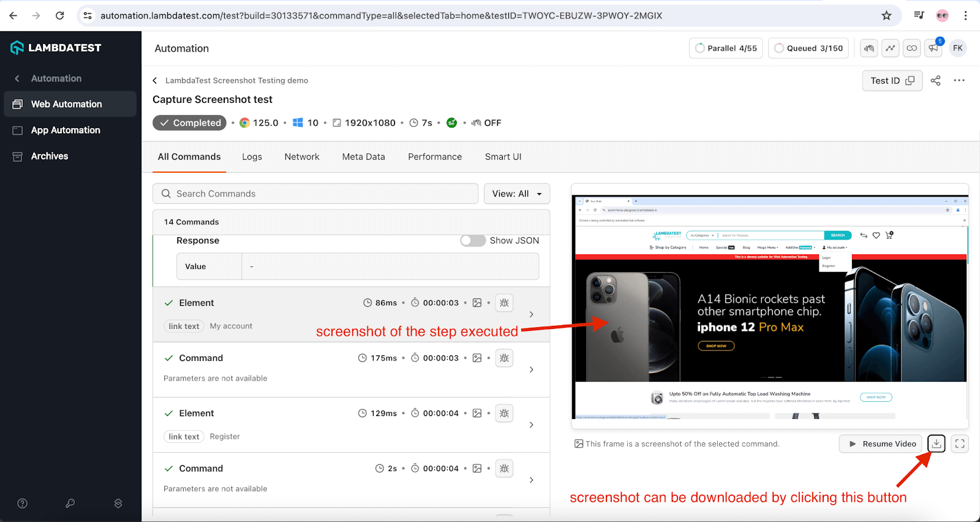Click the Chrome 125.0 browser icon

[x=244, y=123]
